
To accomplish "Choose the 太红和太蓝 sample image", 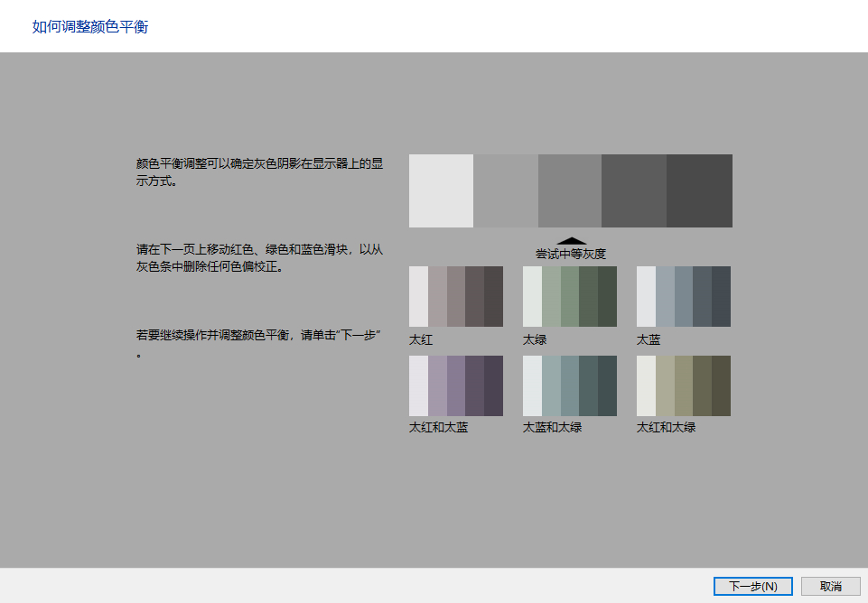I will click(x=456, y=385).
